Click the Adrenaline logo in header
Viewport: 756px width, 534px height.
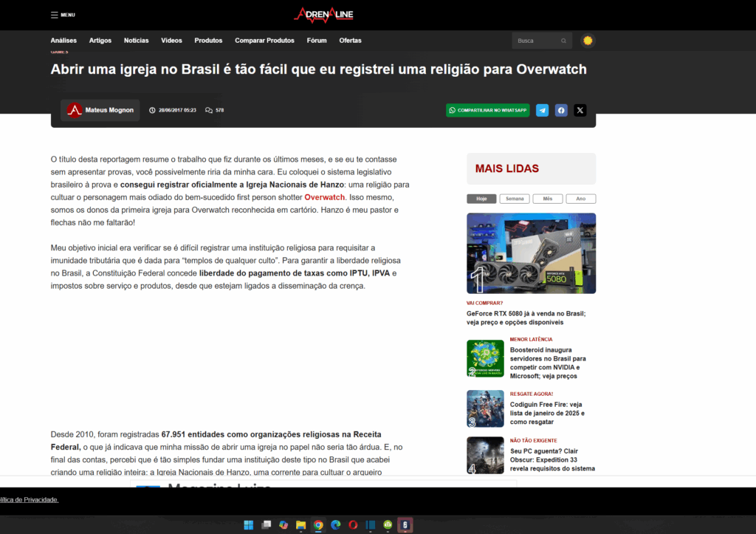click(323, 15)
